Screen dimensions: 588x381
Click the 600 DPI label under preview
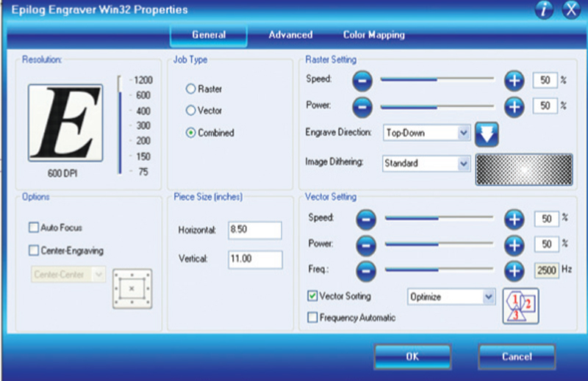[62, 173]
